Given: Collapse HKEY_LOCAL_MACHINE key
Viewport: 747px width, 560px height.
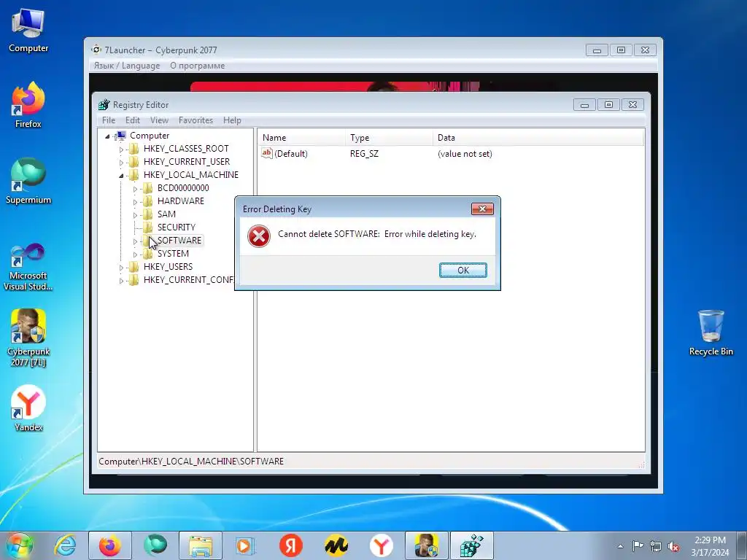Looking at the screenshot, I should [x=121, y=175].
